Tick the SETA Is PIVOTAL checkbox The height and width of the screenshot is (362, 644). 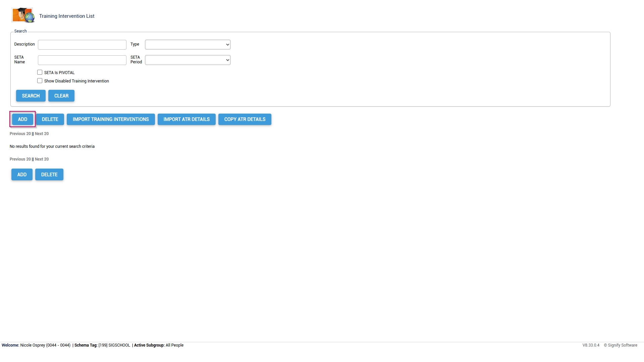pos(40,72)
